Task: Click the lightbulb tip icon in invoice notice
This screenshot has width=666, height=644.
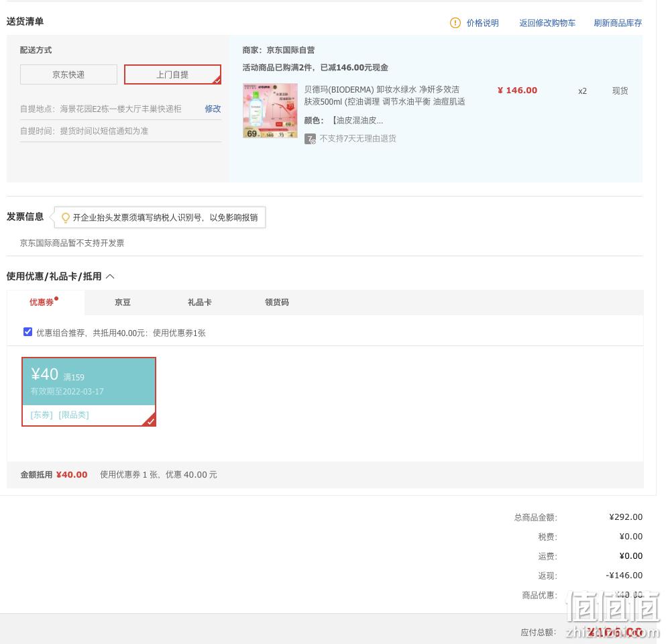Action: tap(66, 218)
